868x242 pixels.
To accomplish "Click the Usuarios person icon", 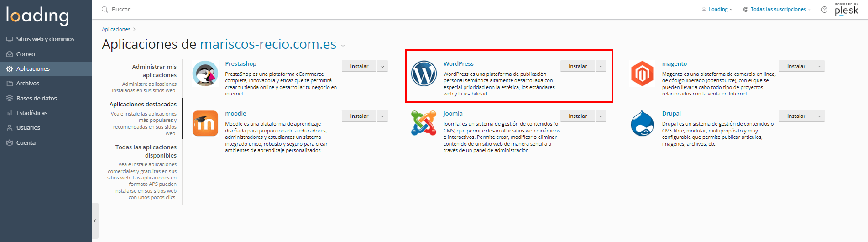I will (10, 128).
